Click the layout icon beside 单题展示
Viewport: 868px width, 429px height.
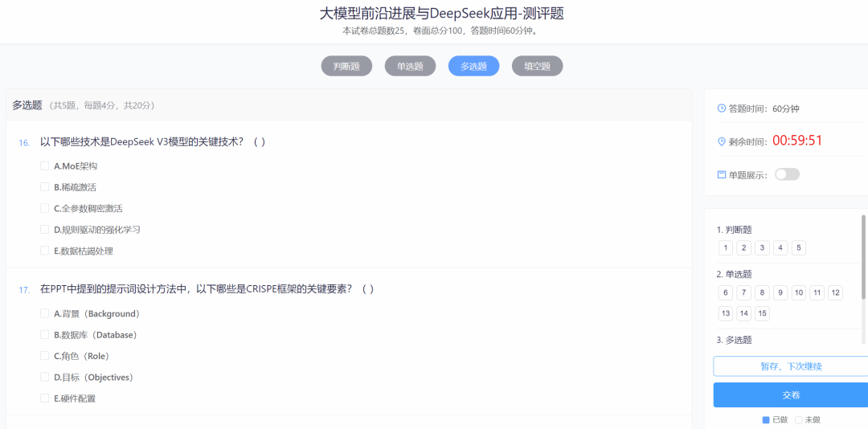tap(721, 175)
